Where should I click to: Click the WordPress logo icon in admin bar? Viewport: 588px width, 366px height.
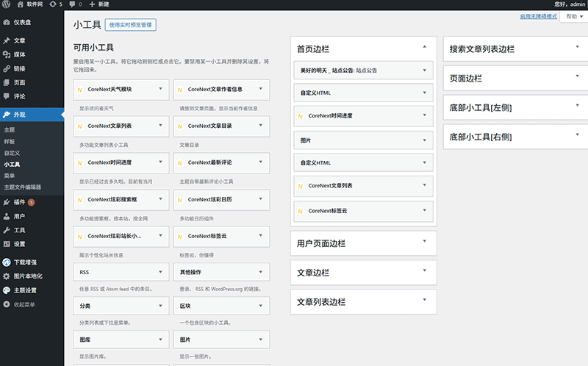click(x=6, y=4)
